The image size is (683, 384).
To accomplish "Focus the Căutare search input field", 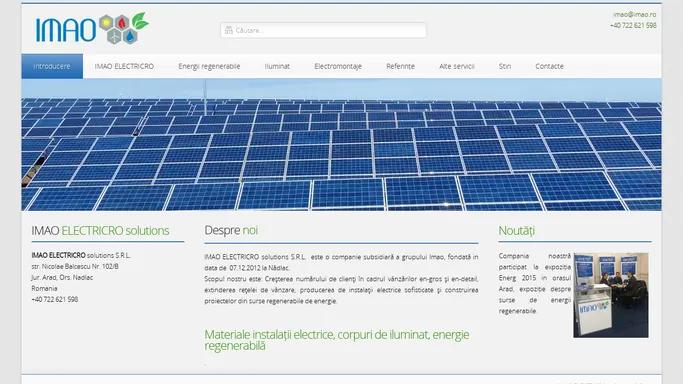I will pyautogui.click(x=323, y=30).
